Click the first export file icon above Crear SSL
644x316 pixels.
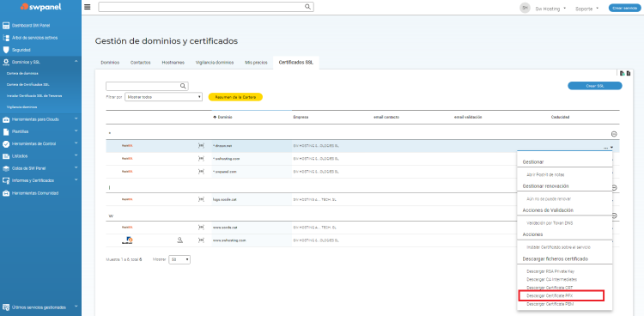623,73
